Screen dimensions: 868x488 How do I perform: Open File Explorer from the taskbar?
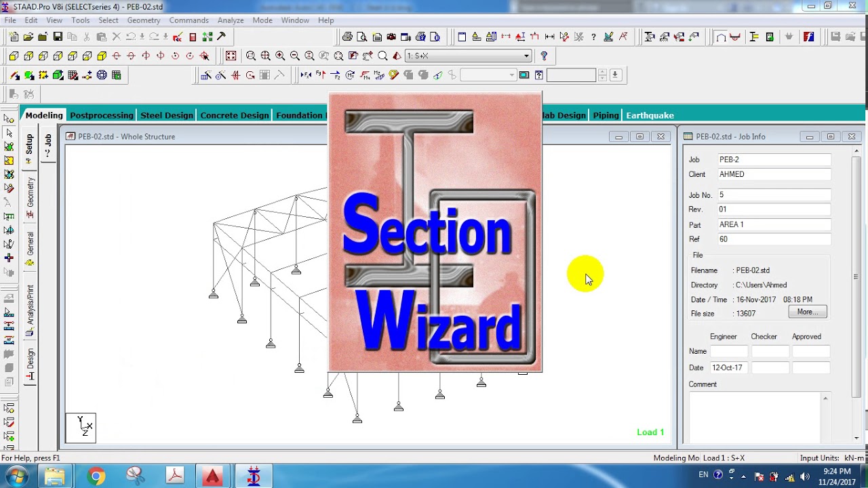coord(55,476)
